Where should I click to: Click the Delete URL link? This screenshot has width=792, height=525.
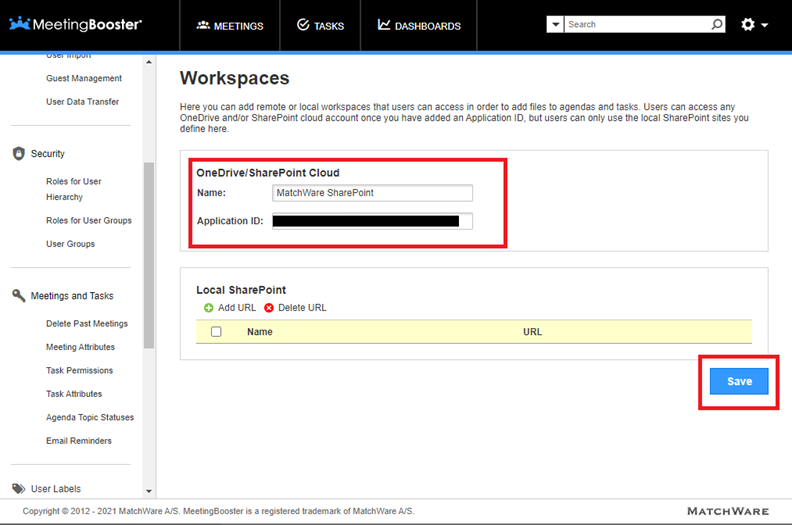pos(302,308)
